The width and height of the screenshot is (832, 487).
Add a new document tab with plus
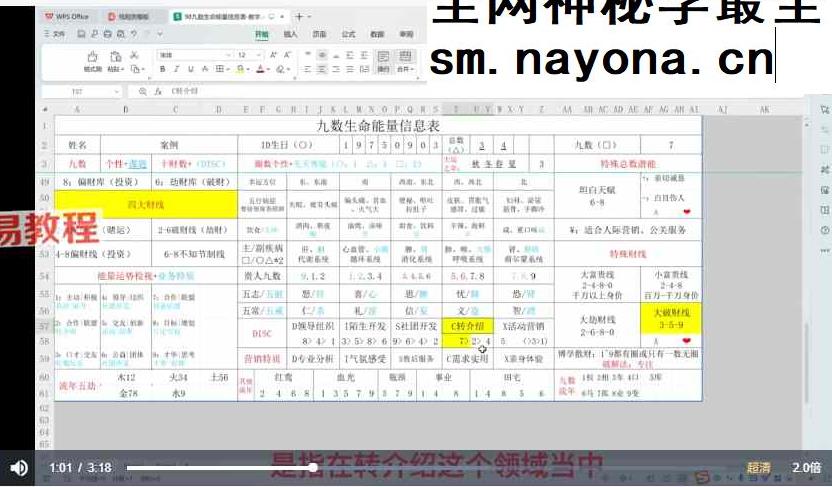pos(299,16)
